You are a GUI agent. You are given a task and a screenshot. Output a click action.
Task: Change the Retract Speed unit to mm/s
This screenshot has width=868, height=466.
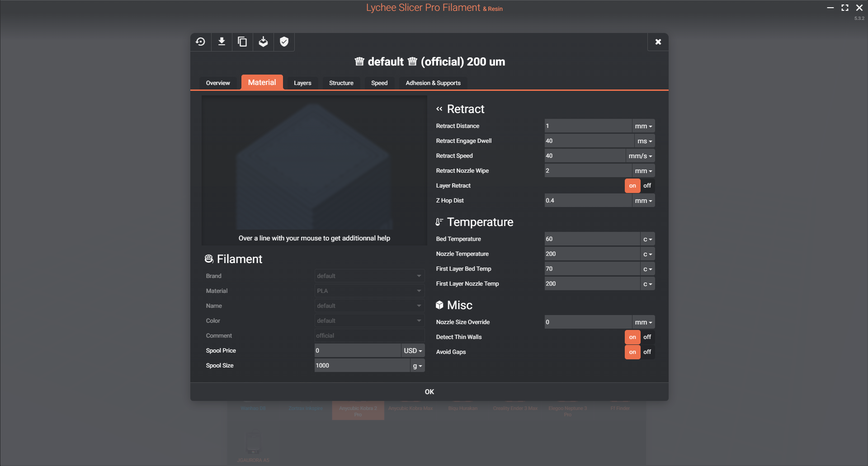click(640, 155)
